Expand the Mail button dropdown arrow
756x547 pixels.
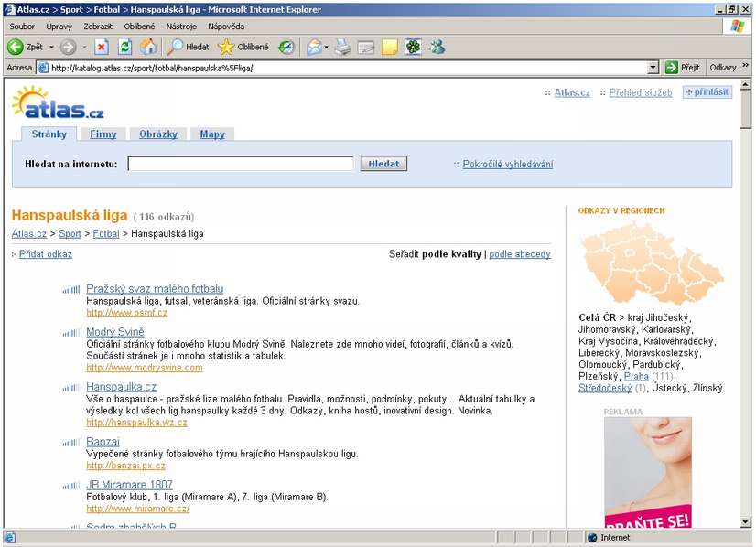tap(326, 47)
